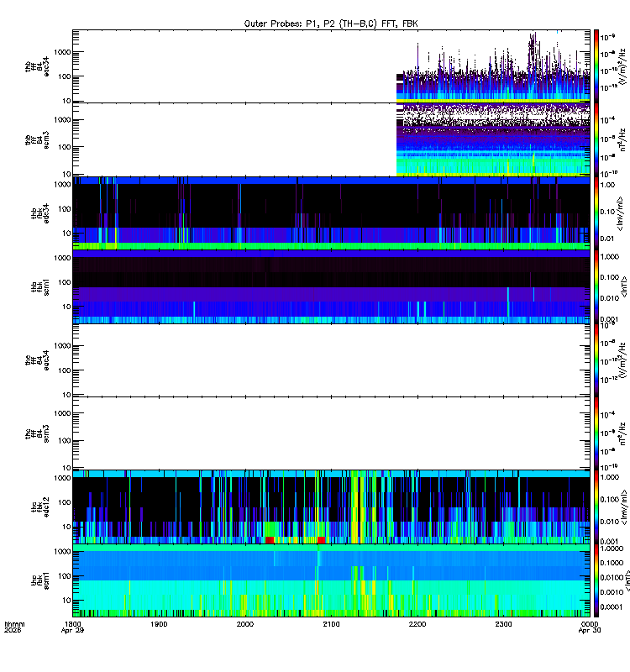Click the "0.10" value on thb edc34 color bar
630x672 pixels.
607,212
